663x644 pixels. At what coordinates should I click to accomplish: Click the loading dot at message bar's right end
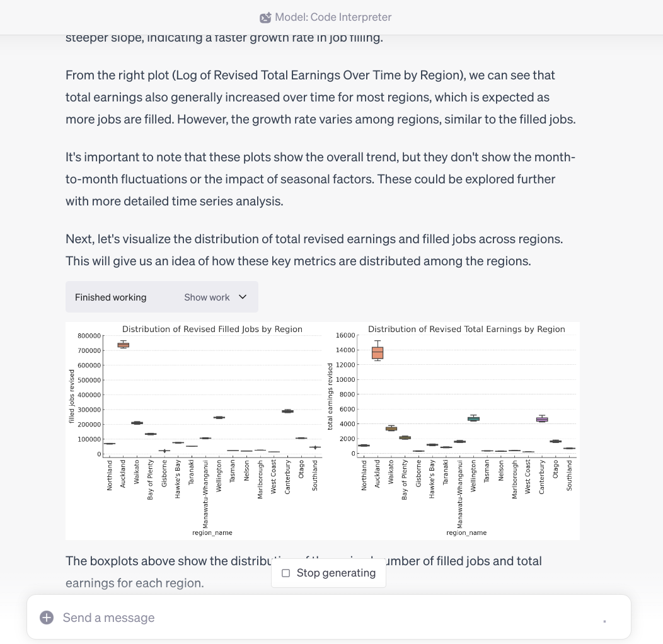[604, 621]
